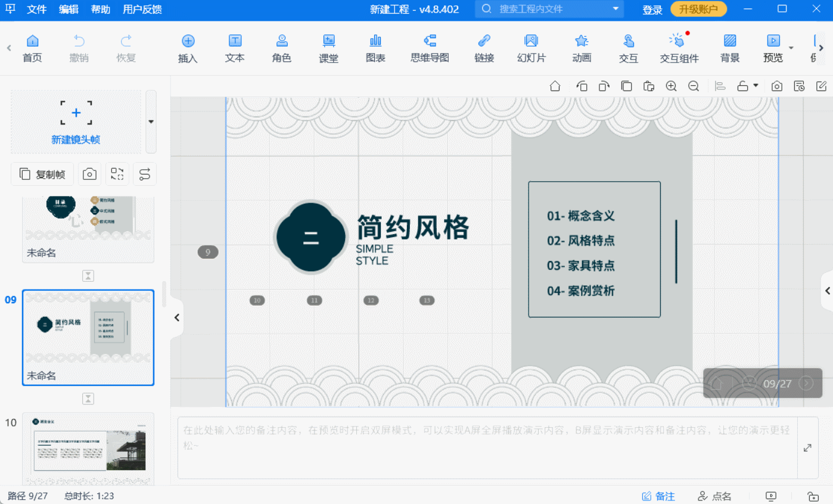Click the camera icon beside 复制帧
This screenshot has width=833, height=504.
point(89,174)
